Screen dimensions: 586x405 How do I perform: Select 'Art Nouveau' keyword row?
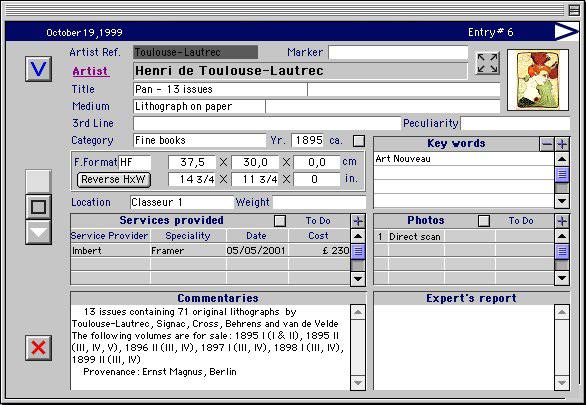[x=464, y=159]
